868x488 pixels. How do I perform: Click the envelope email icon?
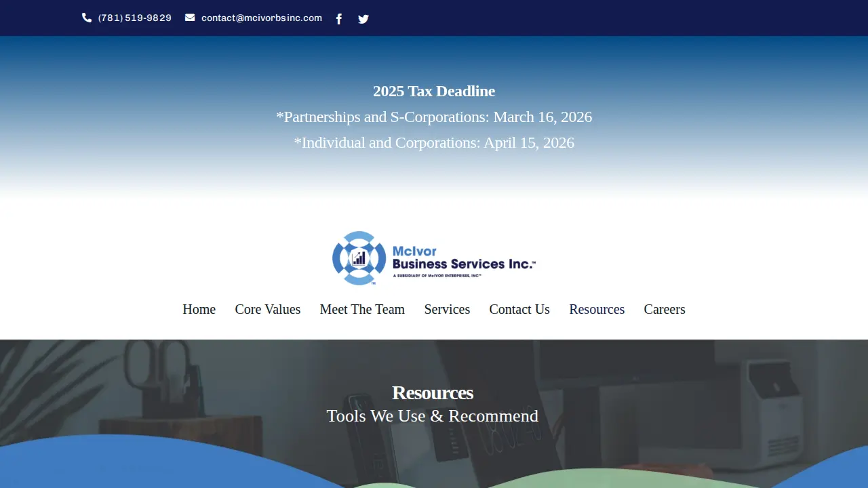[x=190, y=18]
